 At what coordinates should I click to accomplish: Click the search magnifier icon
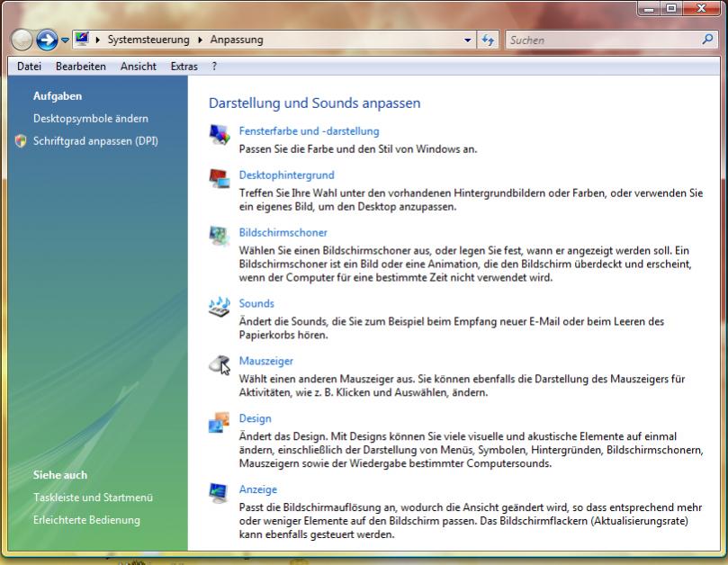pos(707,40)
